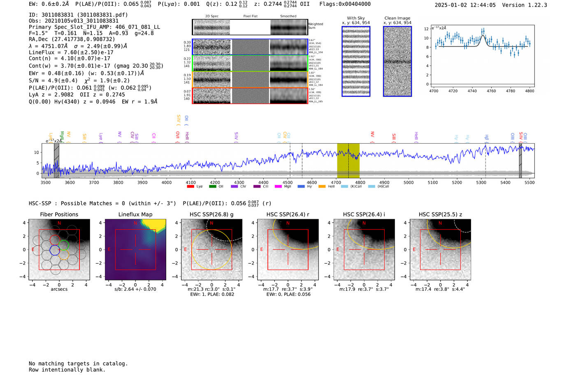
Task: Click the With Sky image
Action: (x=356, y=61)
